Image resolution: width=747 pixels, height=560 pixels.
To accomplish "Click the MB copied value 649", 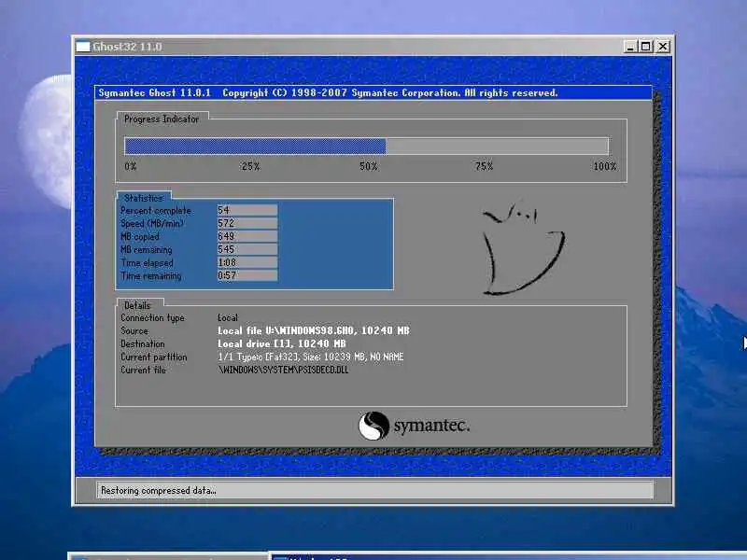I will pos(247,236).
